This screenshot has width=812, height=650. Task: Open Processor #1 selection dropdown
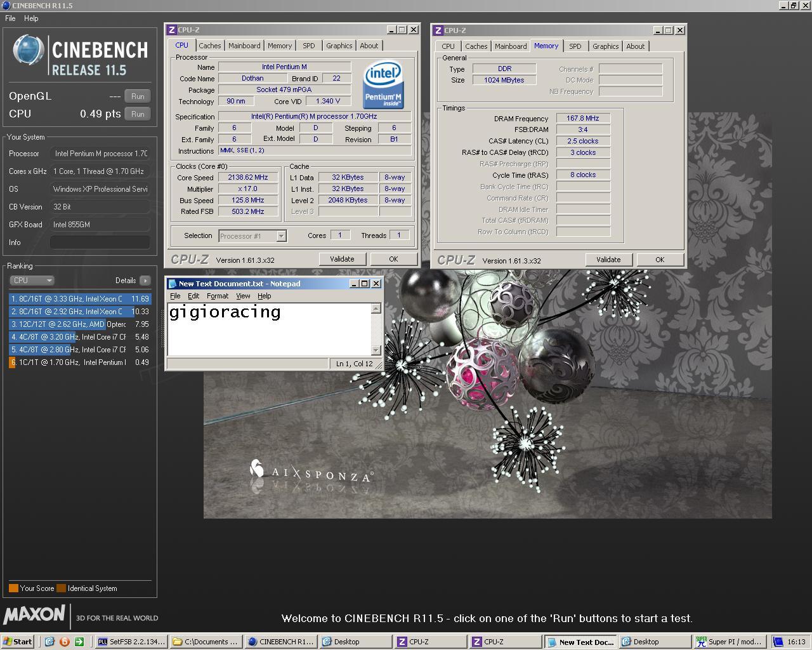pyautogui.click(x=252, y=236)
